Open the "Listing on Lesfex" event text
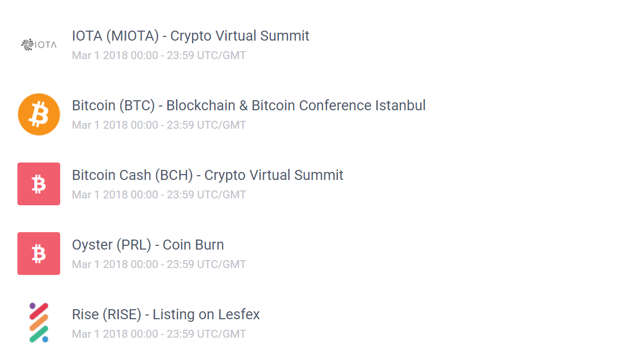Viewport: 644px width, 353px height. pos(206,314)
